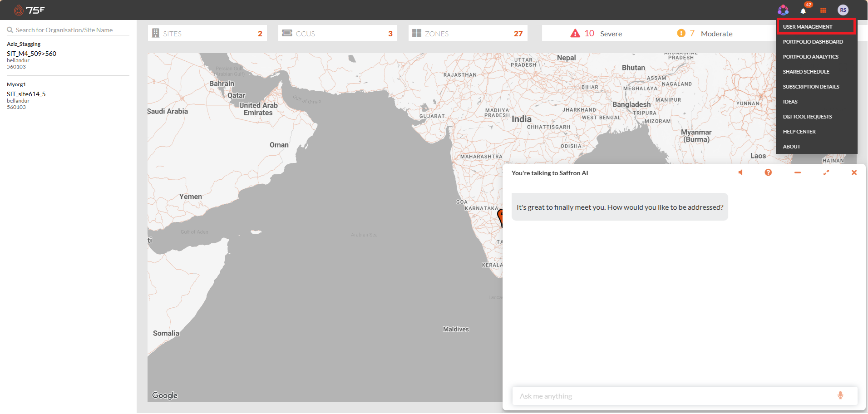The image size is (868, 414).
Task: Click the Aziz_Stagging organisation name
Action: 24,44
